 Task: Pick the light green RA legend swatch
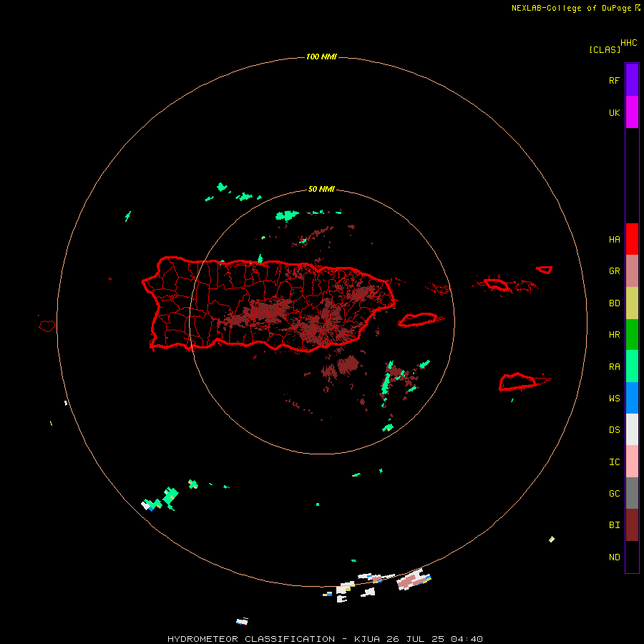click(x=632, y=366)
